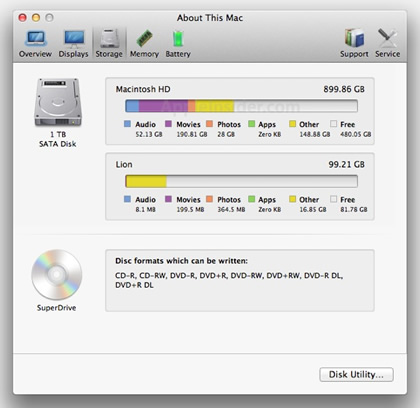
Task: Click the 8.1 MB Audio value
Action: pos(145,210)
